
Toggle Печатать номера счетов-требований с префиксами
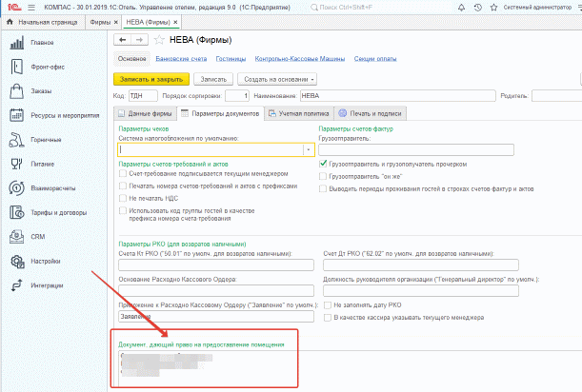pos(123,186)
